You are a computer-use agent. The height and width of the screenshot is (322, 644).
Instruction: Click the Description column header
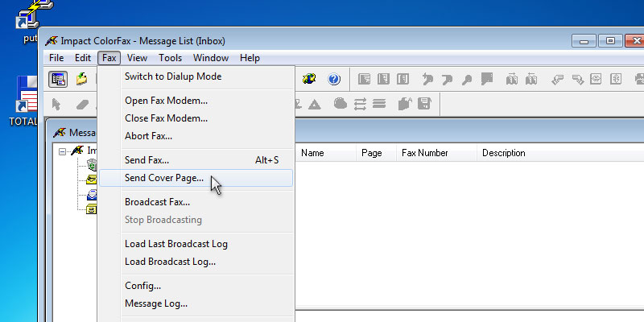503,153
